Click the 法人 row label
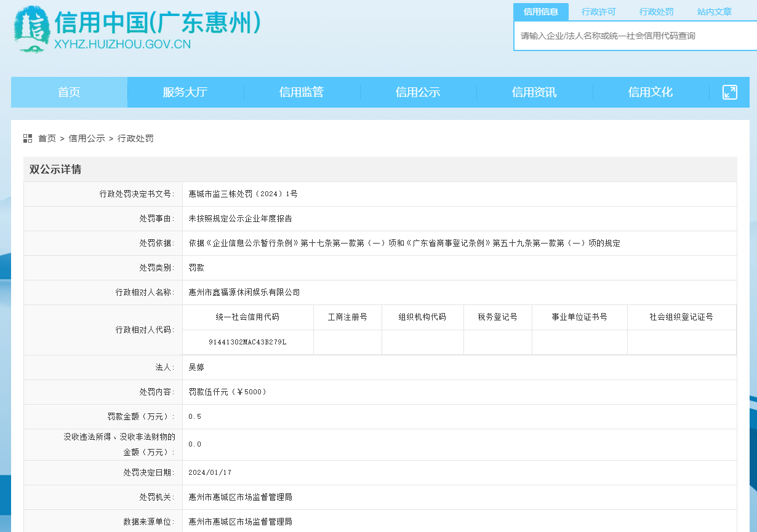This screenshot has height=532, width=757. (x=165, y=367)
